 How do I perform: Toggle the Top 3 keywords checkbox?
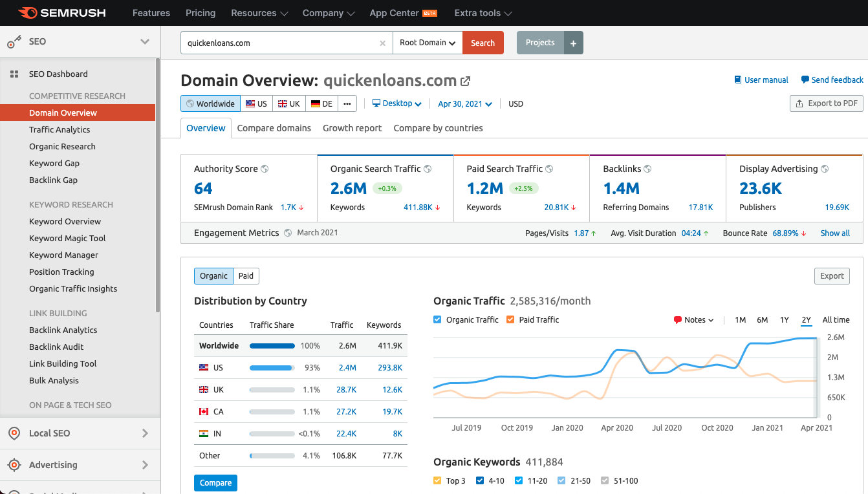click(438, 480)
